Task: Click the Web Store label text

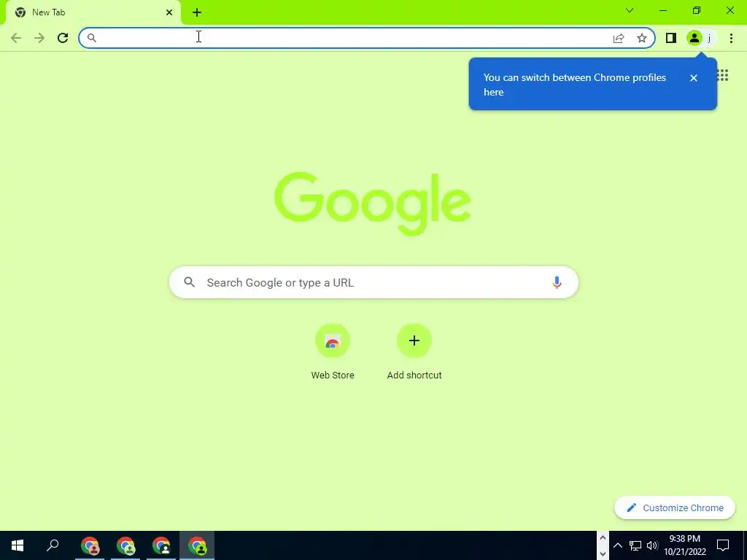Action: [333, 376]
